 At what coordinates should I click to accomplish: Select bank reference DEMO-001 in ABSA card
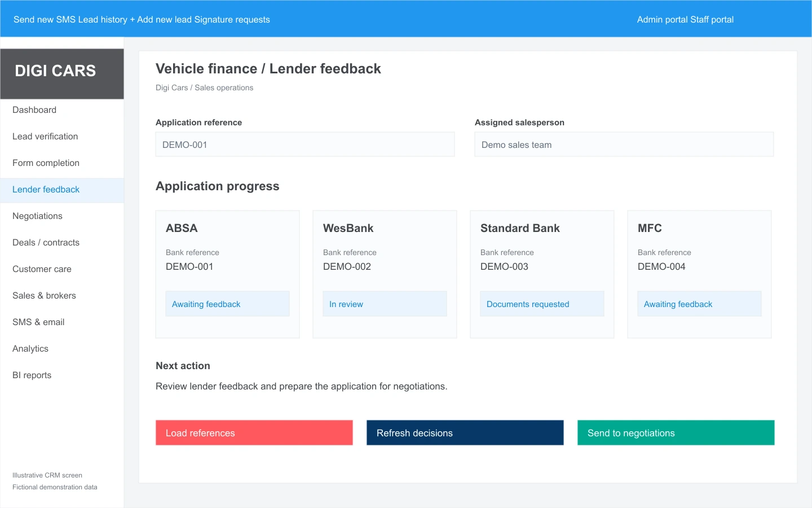point(189,266)
